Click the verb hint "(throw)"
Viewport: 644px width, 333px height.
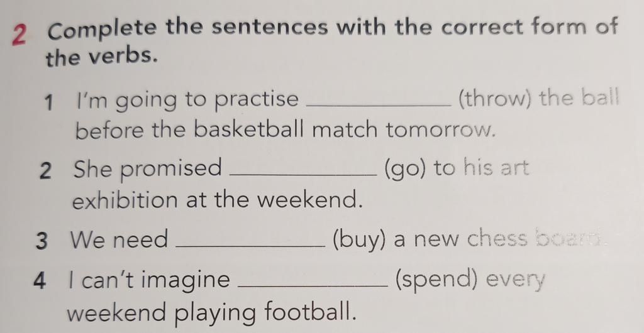(494, 100)
